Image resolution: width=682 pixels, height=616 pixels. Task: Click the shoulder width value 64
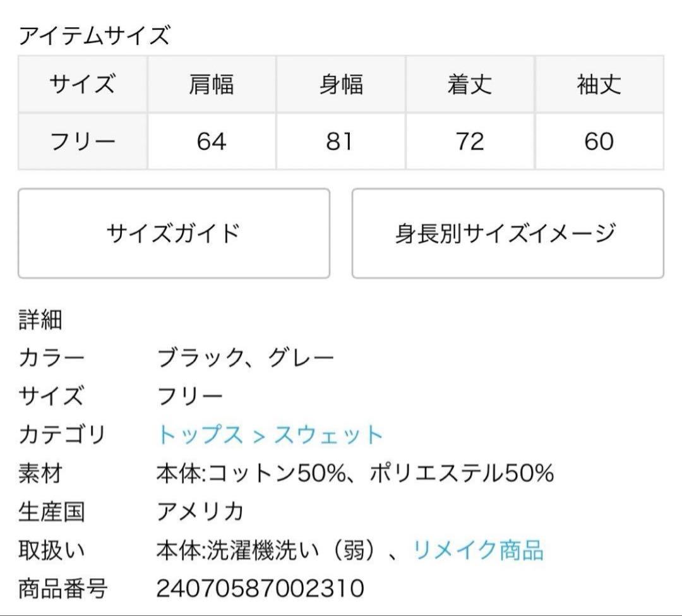pyautogui.click(x=212, y=142)
